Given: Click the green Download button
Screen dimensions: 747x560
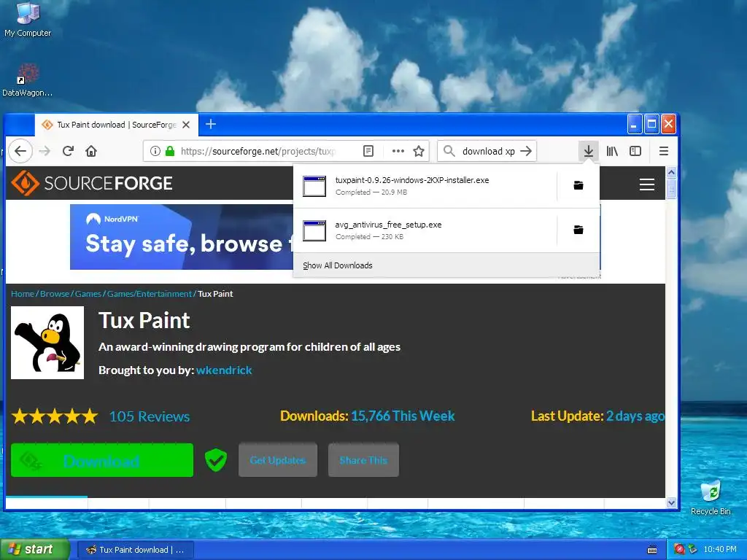Looking at the screenshot, I should tap(102, 460).
